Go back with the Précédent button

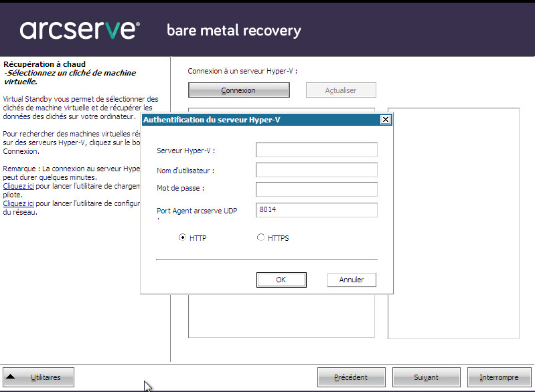click(x=351, y=377)
